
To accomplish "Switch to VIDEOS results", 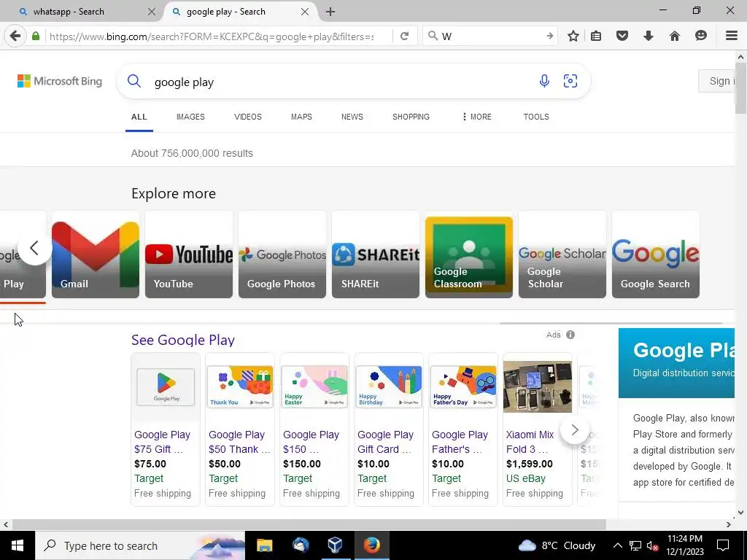I will pyautogui.click(x=248, y=117).
